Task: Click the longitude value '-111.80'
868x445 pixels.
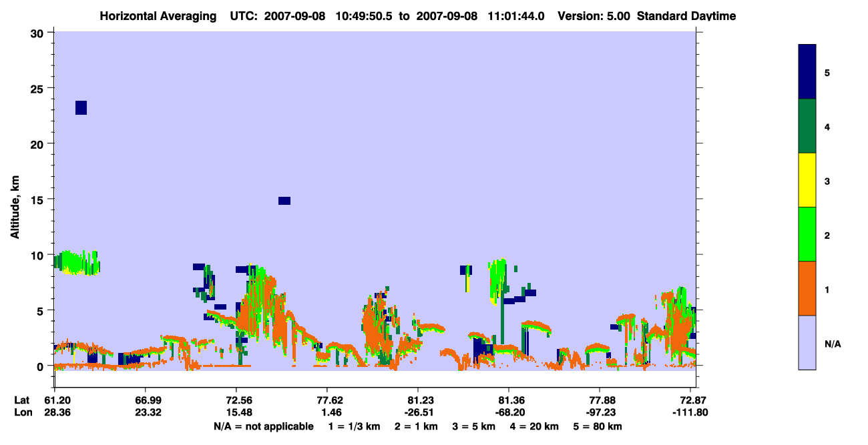Action: click(x=689, y=412)
